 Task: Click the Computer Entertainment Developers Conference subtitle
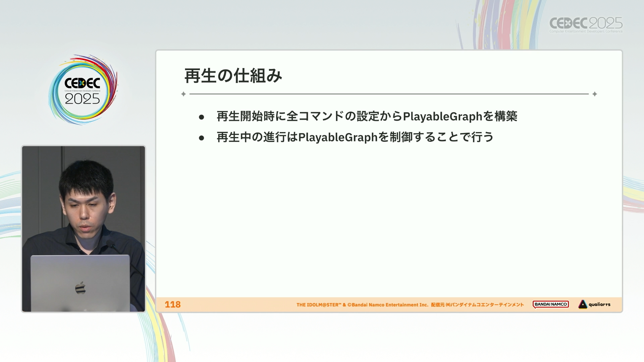click(x=586, y=32)
